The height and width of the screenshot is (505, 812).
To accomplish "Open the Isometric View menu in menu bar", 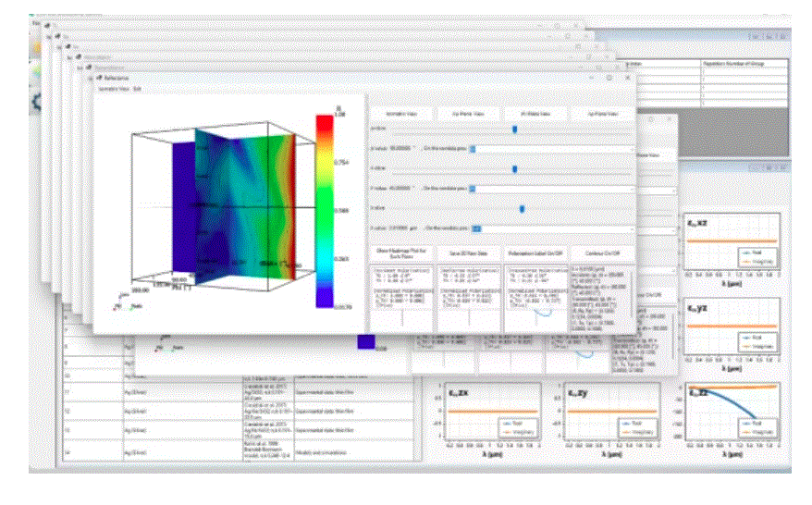I will pos(114,89).
